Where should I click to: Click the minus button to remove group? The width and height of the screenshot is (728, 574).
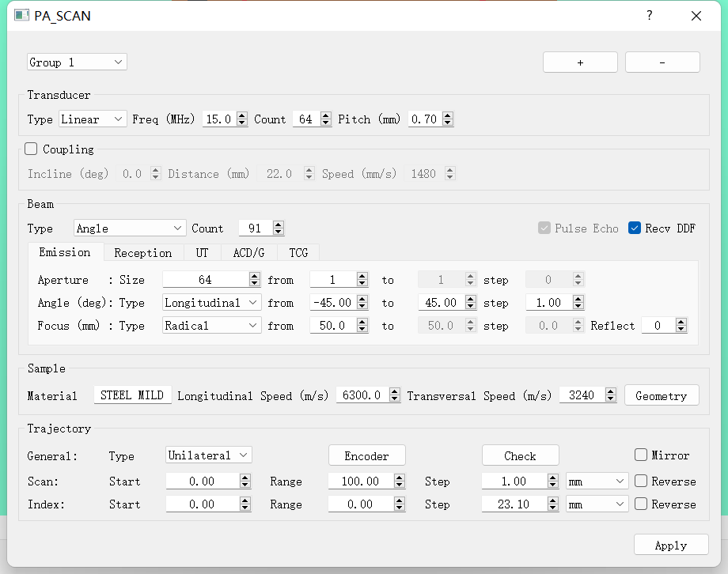pos(662,62)
